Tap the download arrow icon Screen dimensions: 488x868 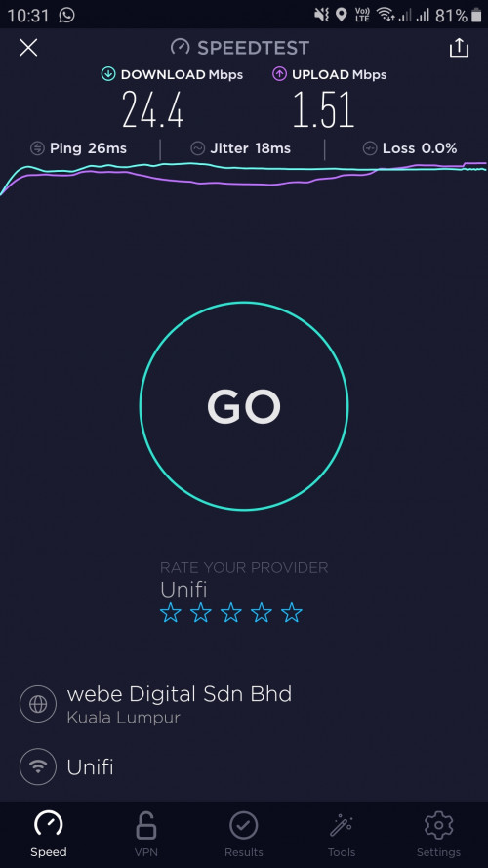click(108, 74)
